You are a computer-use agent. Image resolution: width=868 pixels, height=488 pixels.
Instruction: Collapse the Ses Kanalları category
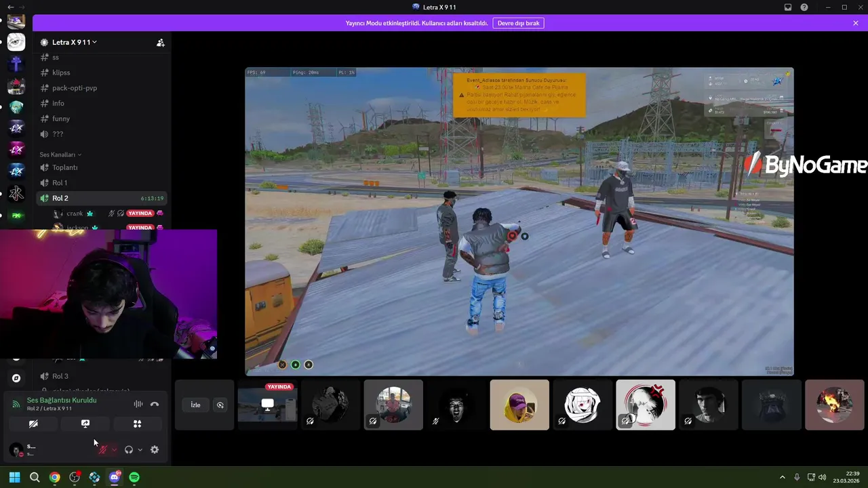60,155
